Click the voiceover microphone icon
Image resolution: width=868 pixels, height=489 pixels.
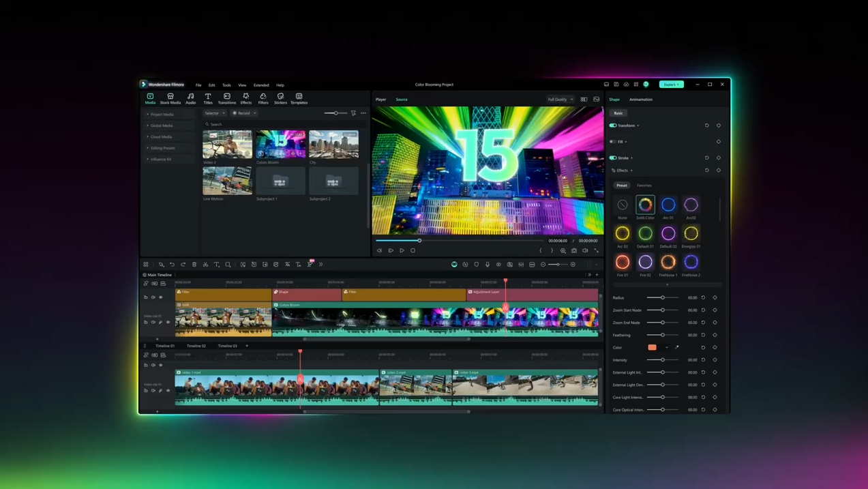tap(488, 265)
